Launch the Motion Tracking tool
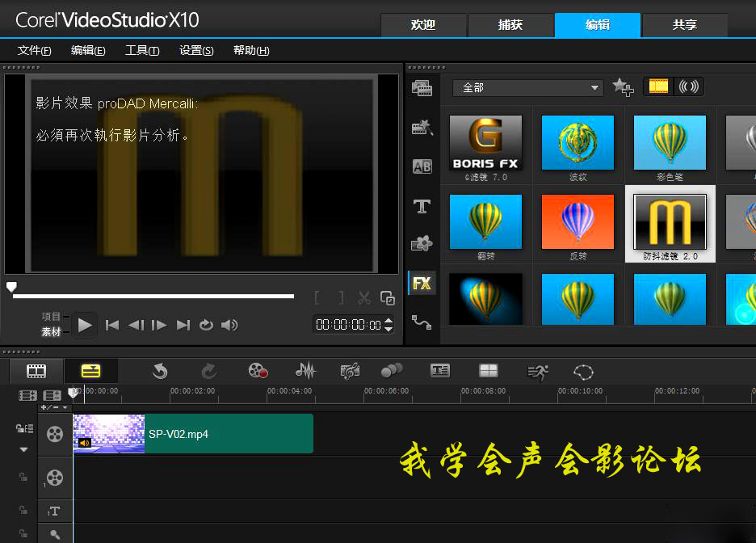756x543 pixels. [392, 371]
